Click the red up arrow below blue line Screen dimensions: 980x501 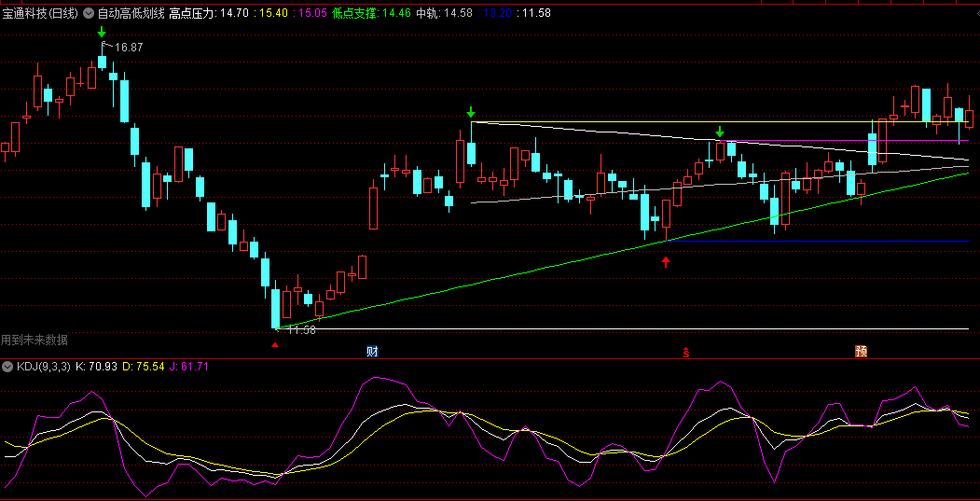coord(666,261)
